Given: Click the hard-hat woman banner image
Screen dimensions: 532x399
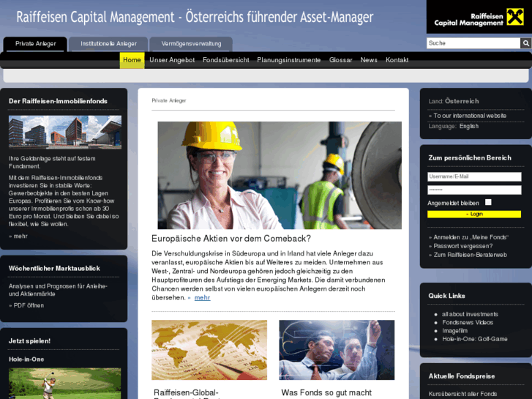Looking at the screenshot, I should [280, 175].
